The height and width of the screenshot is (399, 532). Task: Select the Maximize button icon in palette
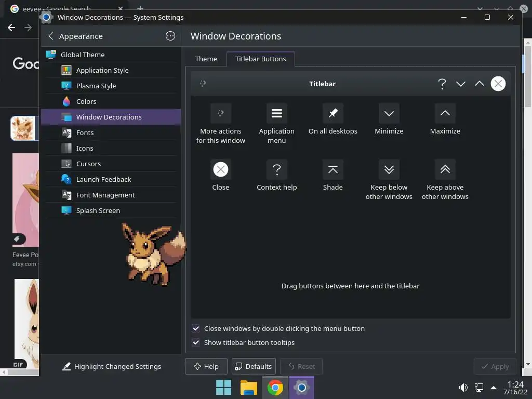pyautogui.click(x=445, y=113)
